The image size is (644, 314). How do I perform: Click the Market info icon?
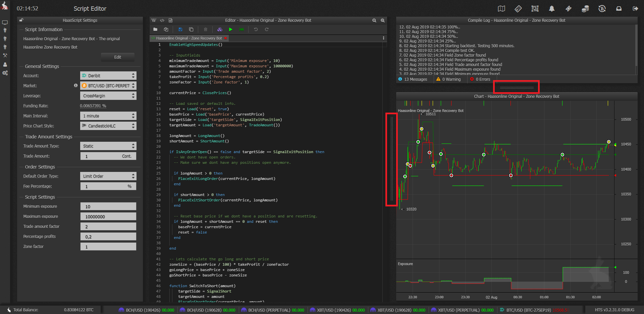point(76,85)
